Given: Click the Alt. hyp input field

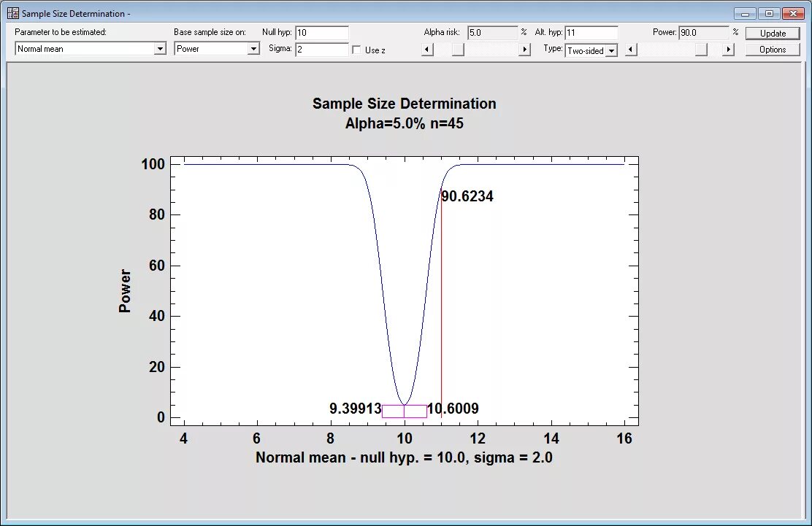Looking at the screenshot, I should click(591, 33).
